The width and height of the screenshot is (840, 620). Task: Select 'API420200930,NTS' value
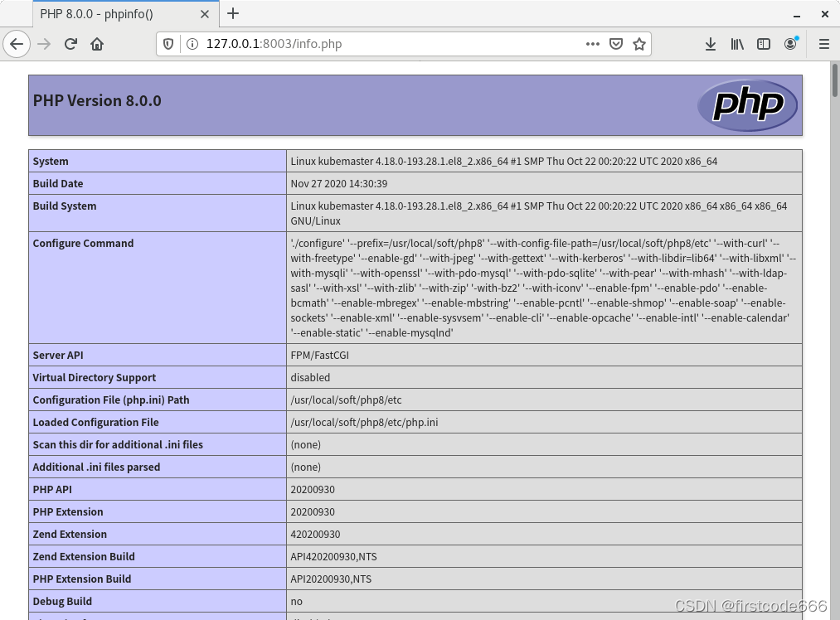pos(333,557)
